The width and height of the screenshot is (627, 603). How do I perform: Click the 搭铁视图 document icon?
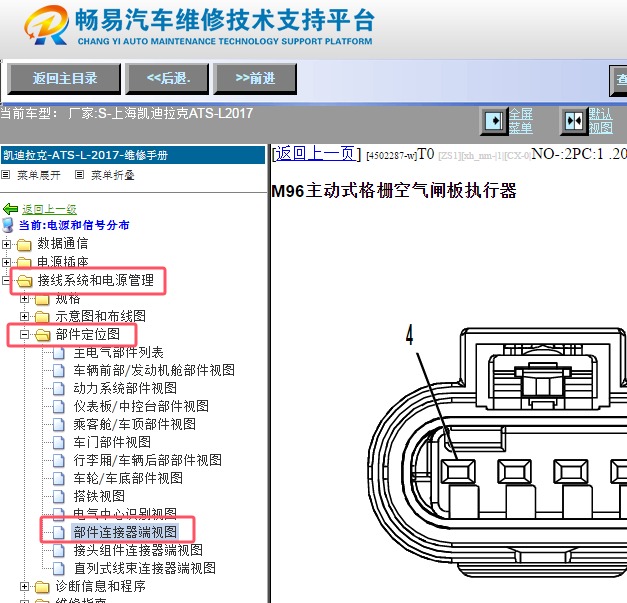click(59, 497)
